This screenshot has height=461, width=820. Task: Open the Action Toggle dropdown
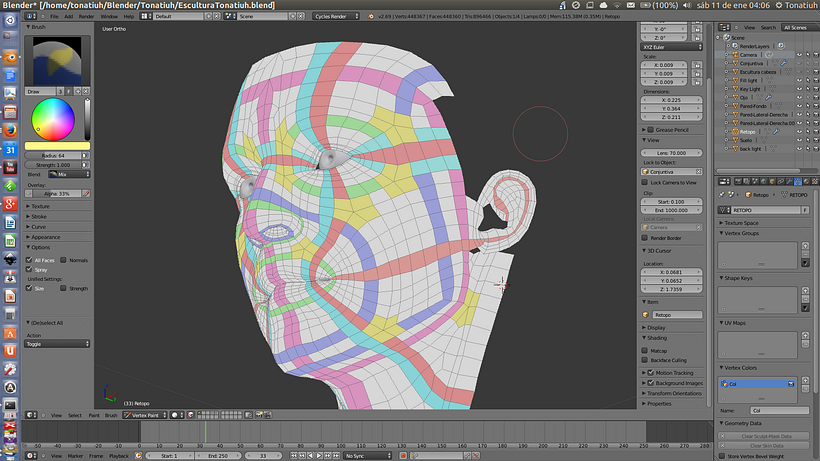[57, 344]
